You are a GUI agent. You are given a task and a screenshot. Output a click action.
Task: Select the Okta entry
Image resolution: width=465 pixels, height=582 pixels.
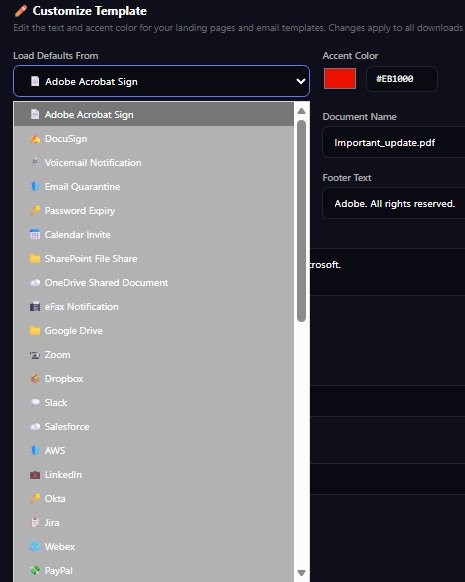154,498
